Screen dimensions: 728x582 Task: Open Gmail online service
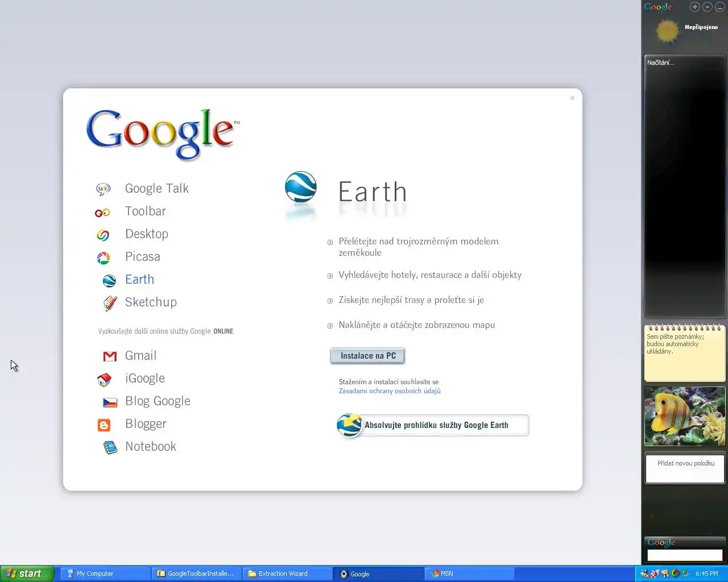(140, 356)
